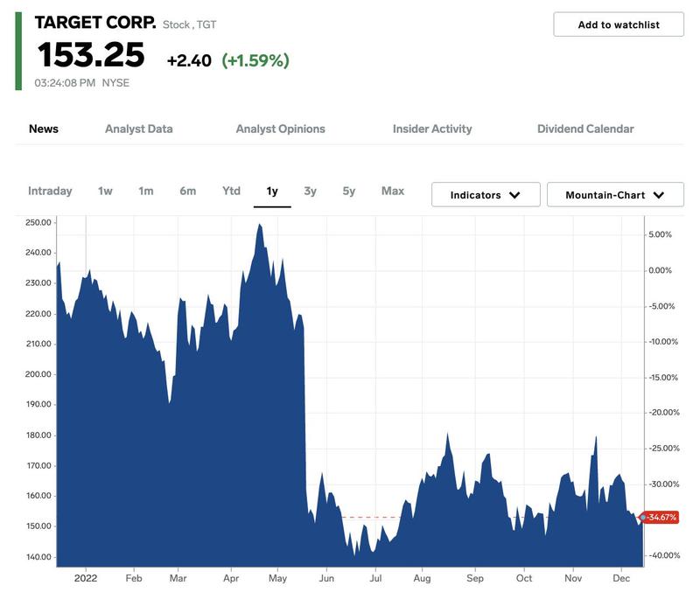Click the Add to watchlist button
The height and width of the screenshot is (606, 700).
coord(619,24)
